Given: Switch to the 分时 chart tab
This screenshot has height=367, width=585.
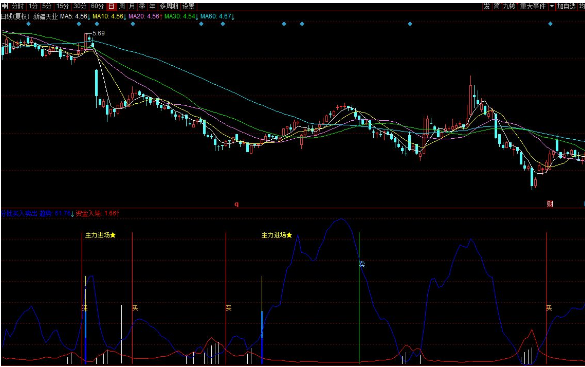Looking at the screenshot, I should coord(18,6).
